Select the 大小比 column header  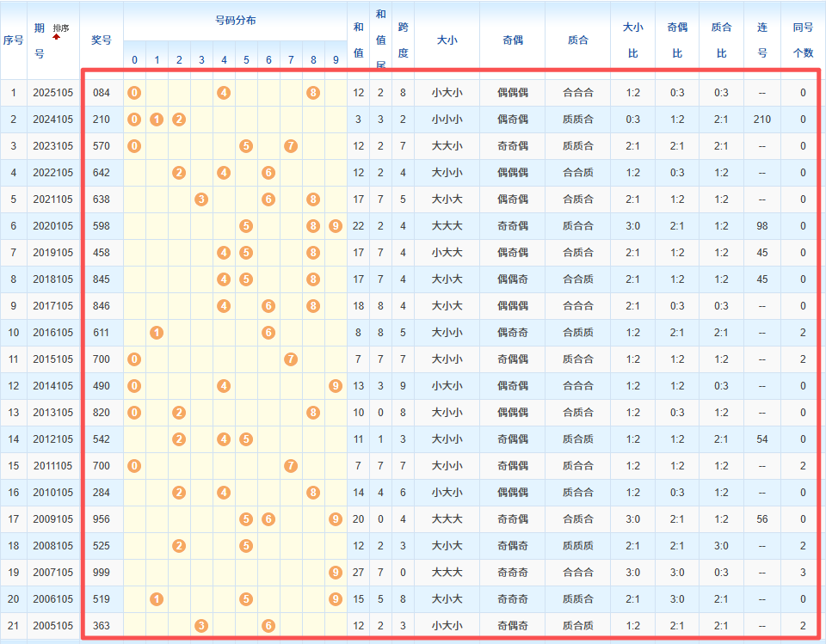pyautogui.click(x=632, y=40)
